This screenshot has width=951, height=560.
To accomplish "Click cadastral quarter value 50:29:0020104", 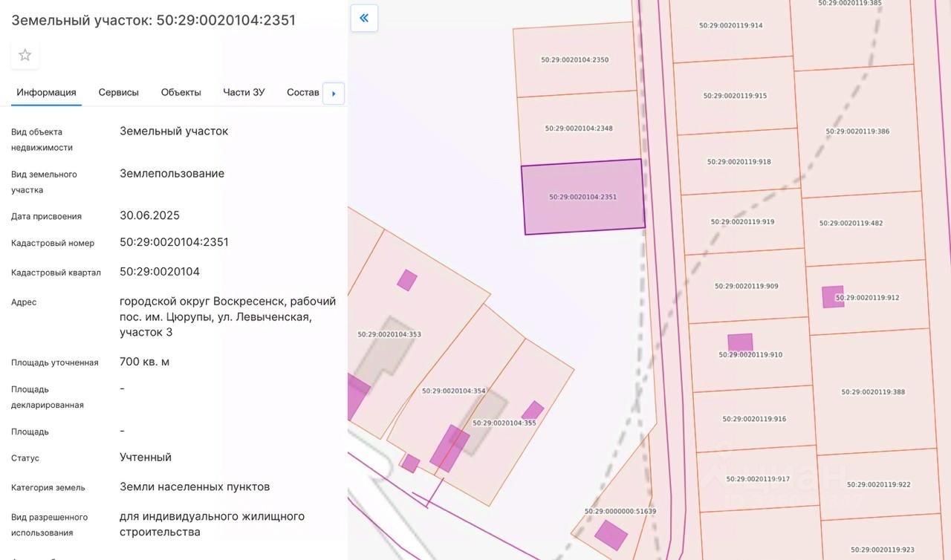I will [x=160, y=272].
